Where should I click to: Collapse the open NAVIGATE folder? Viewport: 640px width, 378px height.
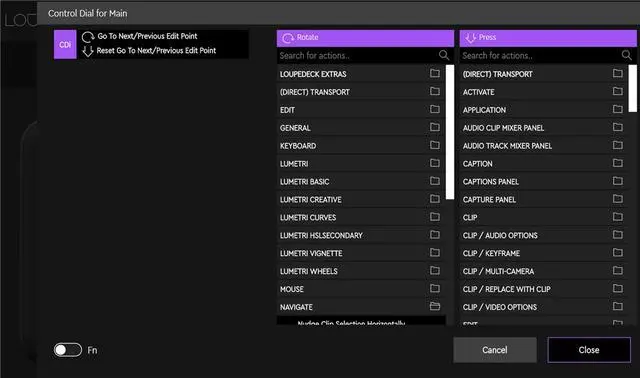(x=361, y=307)
